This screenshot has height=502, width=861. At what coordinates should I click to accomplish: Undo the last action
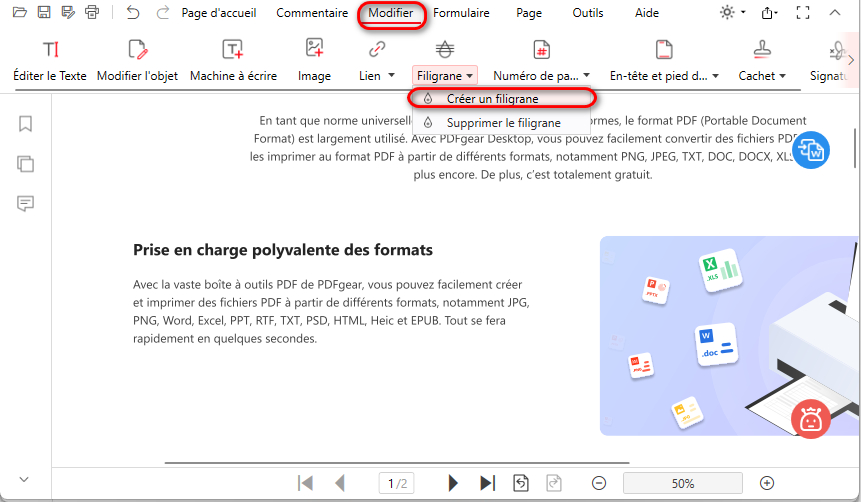132,12
